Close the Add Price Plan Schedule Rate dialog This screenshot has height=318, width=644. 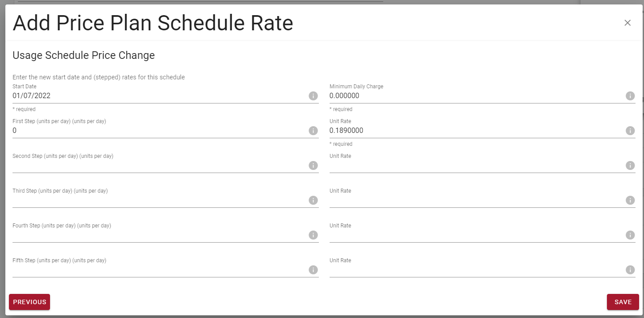(x=627, y=23)
